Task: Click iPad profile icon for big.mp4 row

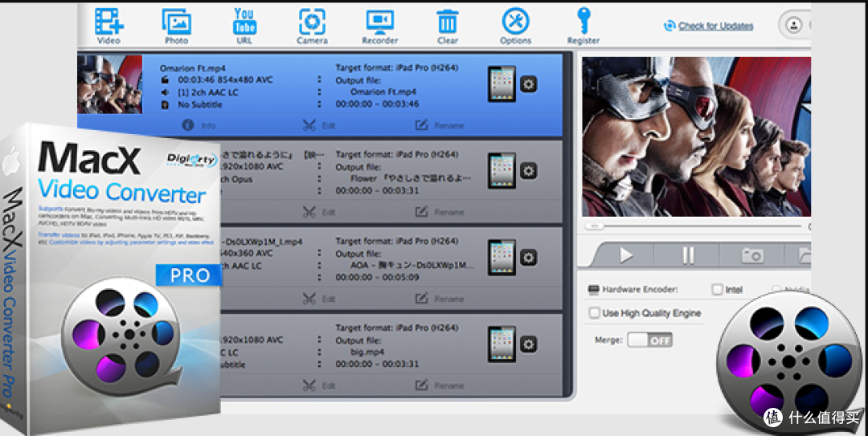Action: (x=502, y=344)
